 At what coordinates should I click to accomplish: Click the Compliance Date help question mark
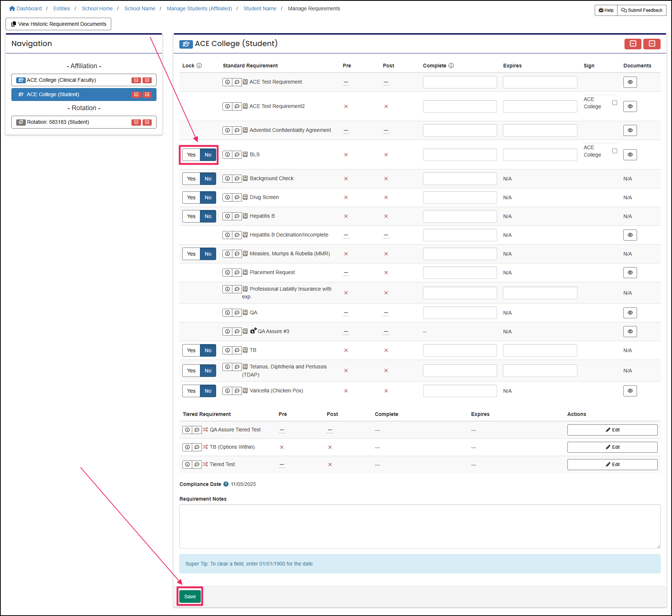point(225,484)
